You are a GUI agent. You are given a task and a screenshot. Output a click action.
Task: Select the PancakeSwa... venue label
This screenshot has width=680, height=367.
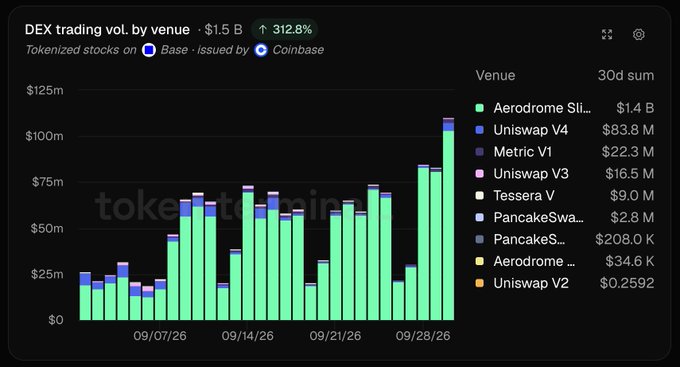click(x=539, y=217)
